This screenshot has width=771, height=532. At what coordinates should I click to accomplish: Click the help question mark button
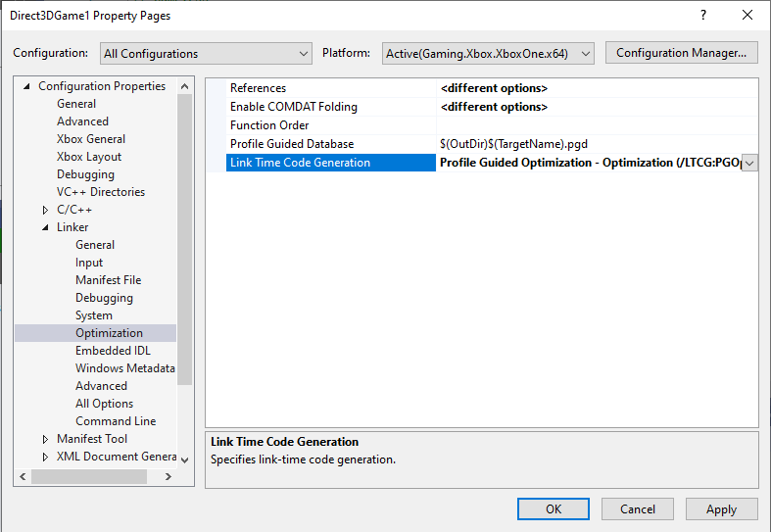click(703, 16)
